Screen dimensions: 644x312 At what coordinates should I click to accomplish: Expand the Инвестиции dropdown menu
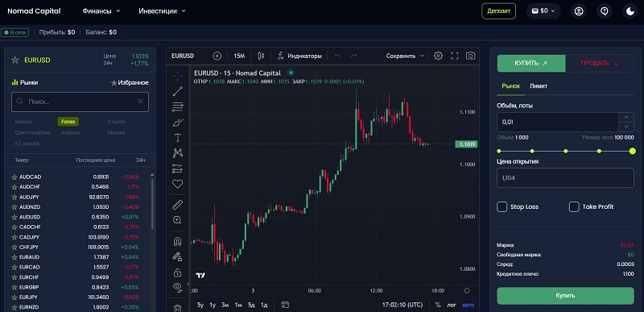click(163, 11)
